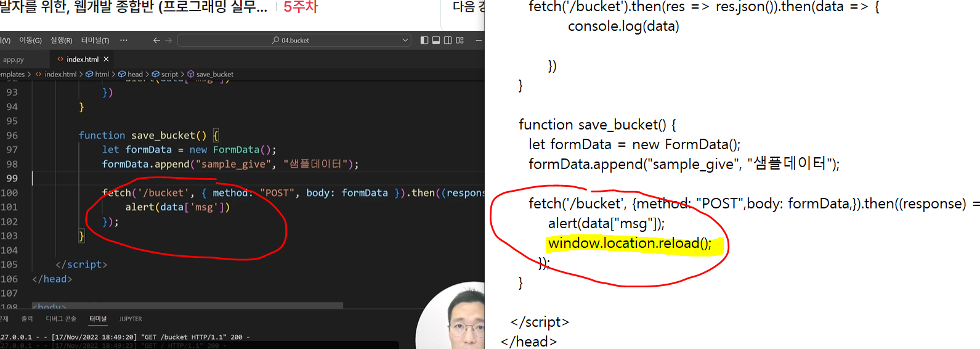
Task: Minimize the VS Code window
Action: coord(479,40)
